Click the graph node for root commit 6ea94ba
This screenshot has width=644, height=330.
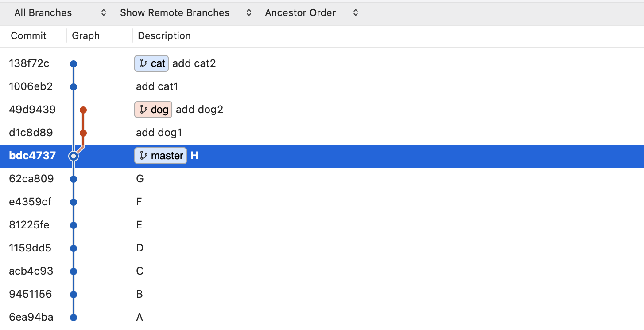pos(74,318)
